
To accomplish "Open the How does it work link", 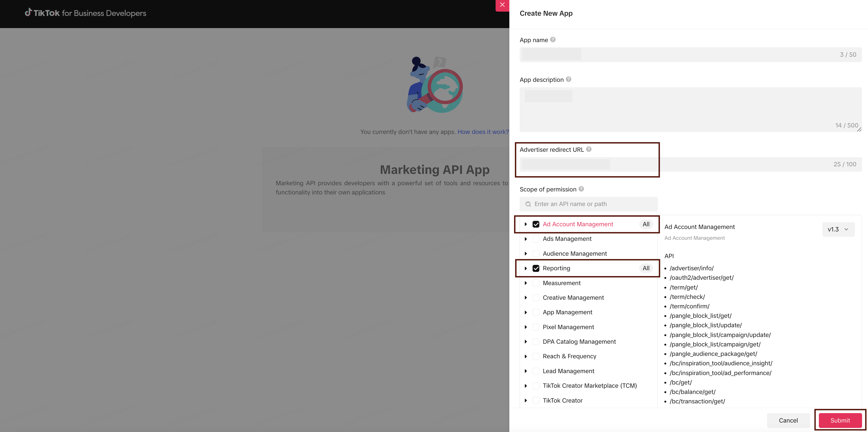I will click(x=483, y=132).
